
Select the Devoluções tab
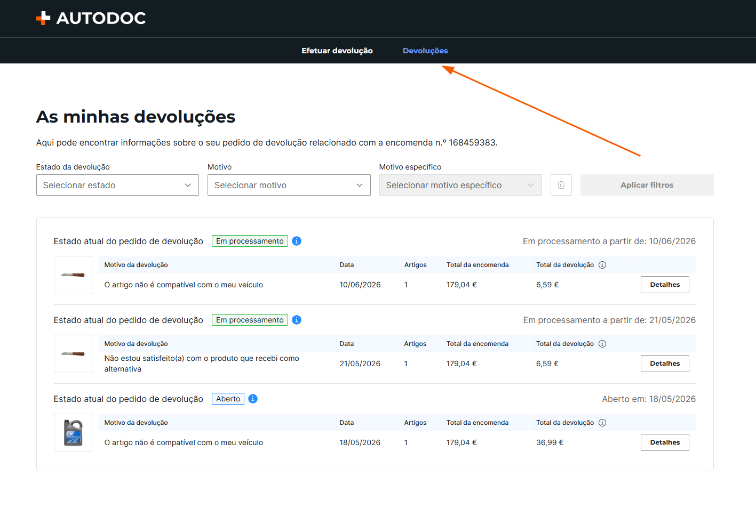pos(425,51)
